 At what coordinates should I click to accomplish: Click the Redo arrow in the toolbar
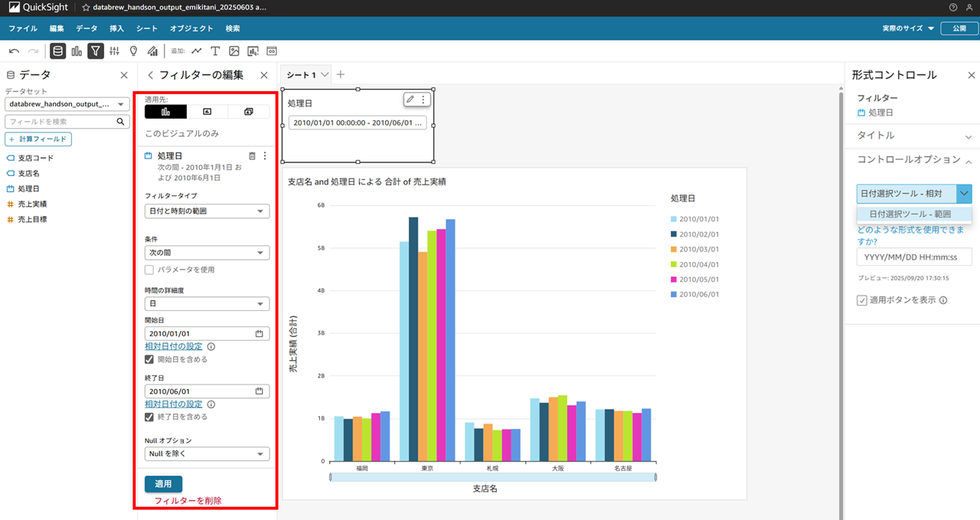click(33, 51)
